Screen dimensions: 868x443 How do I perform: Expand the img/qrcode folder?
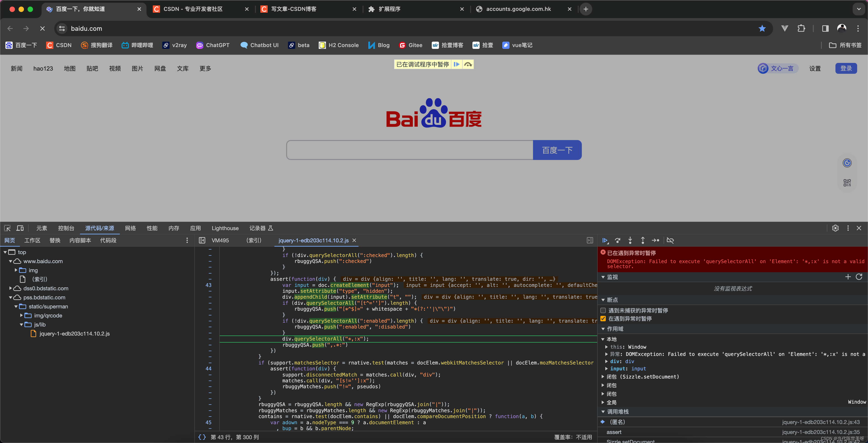[x=21, y=315]
